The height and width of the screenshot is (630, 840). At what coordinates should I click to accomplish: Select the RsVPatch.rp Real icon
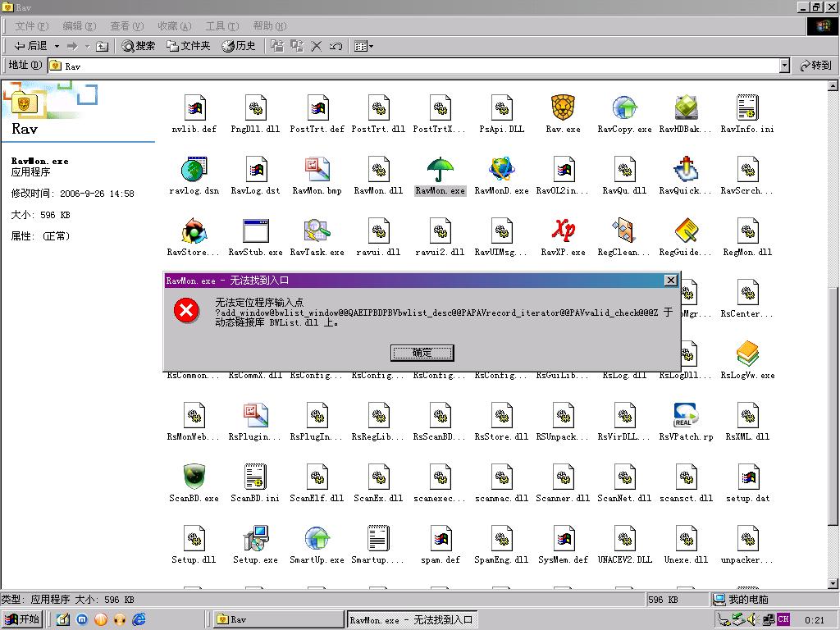point(686,415)
